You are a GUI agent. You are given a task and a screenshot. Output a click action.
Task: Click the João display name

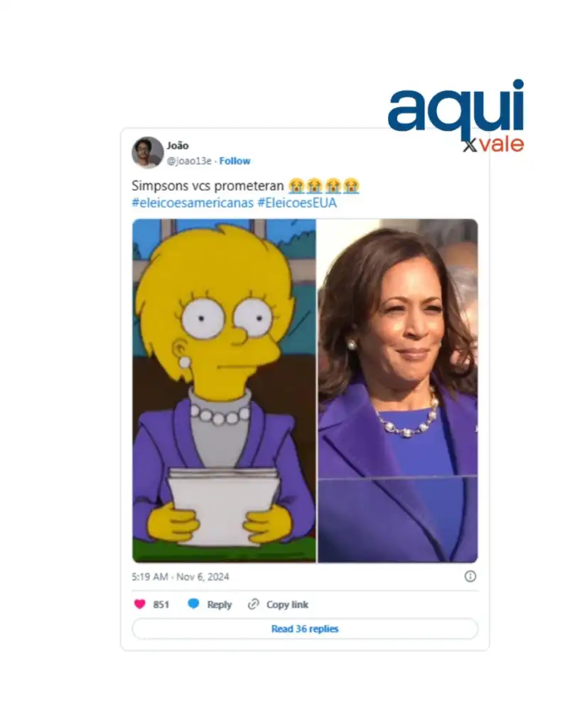click(178, 145)
